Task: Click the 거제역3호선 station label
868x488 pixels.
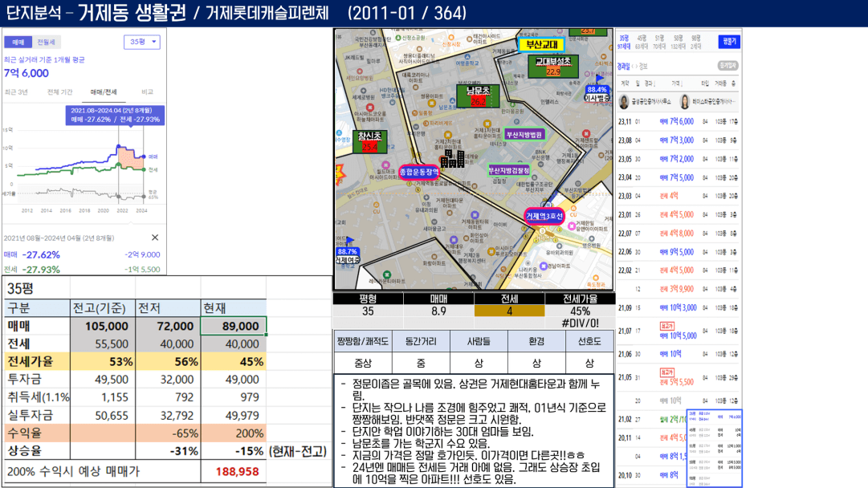Action: point(544,216)
